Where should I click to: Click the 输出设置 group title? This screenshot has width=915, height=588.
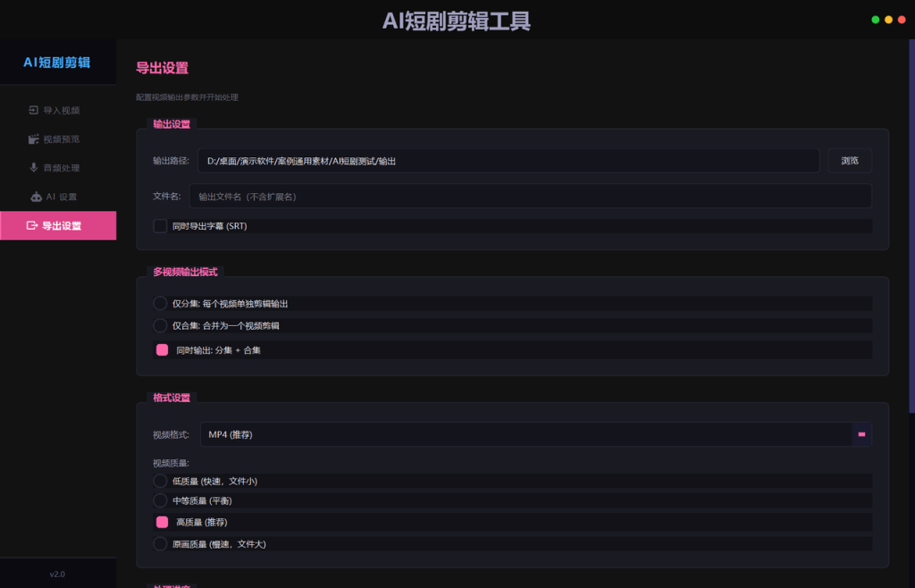click(172, 123)
